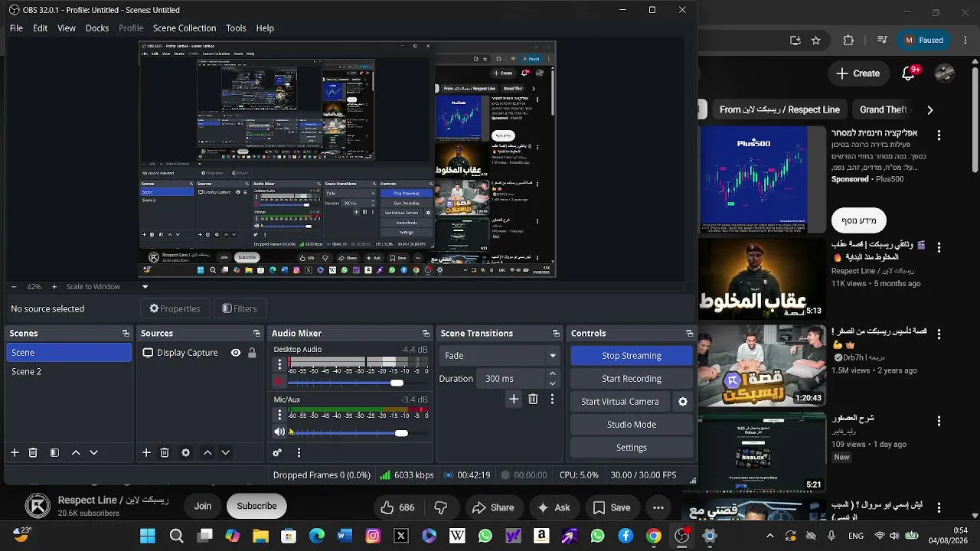This screenshot has height=551, width=980.
Task: Open the Scene Collection menu
Action: coord(185,28)
